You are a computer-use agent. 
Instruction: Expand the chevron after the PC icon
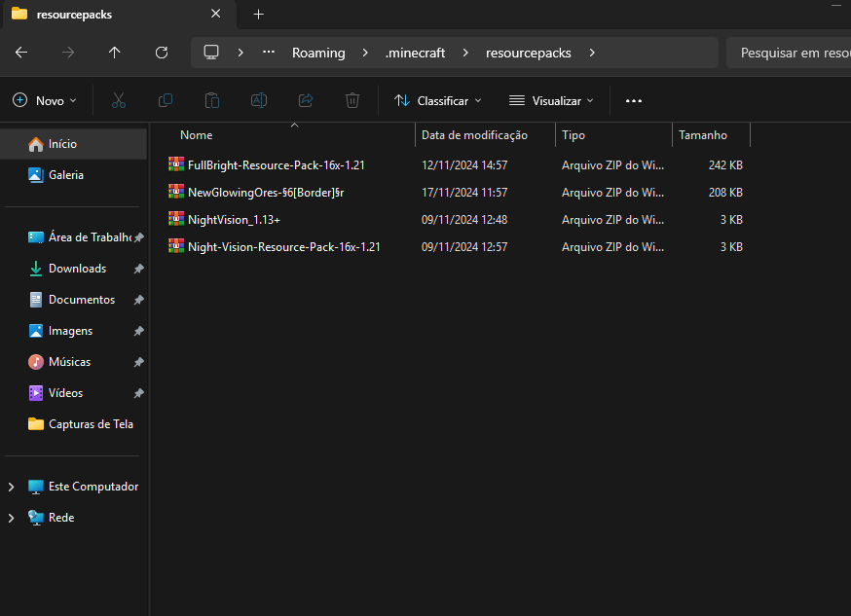[x=240, y=53]
